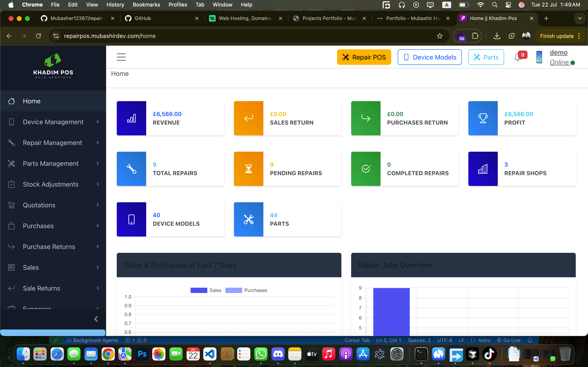Open the notifications bell icon
Screen dimensions: 588x367
pyautogui.click(x=518, y=57)
